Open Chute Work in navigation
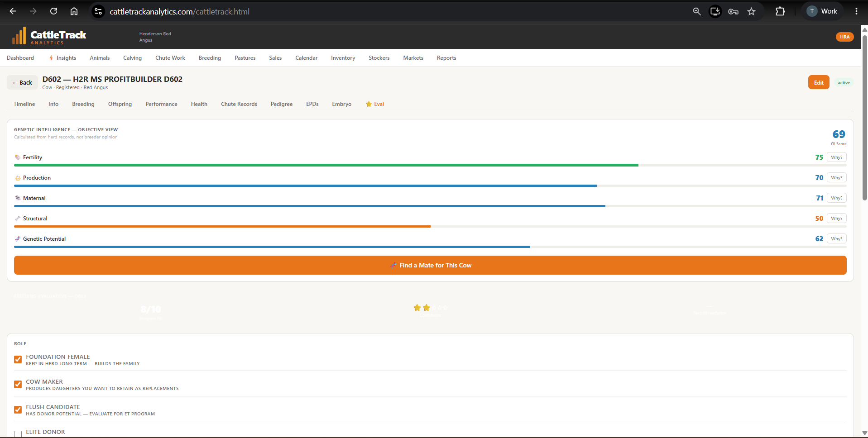The height and width of the screenshot is (438, 868). (170, 58)
